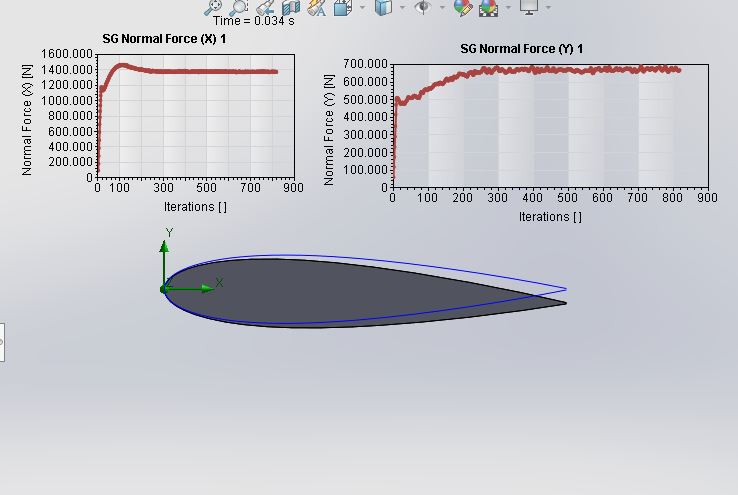Toggle the Section View tool
The image size is (738, 495).
pos(291,7)
